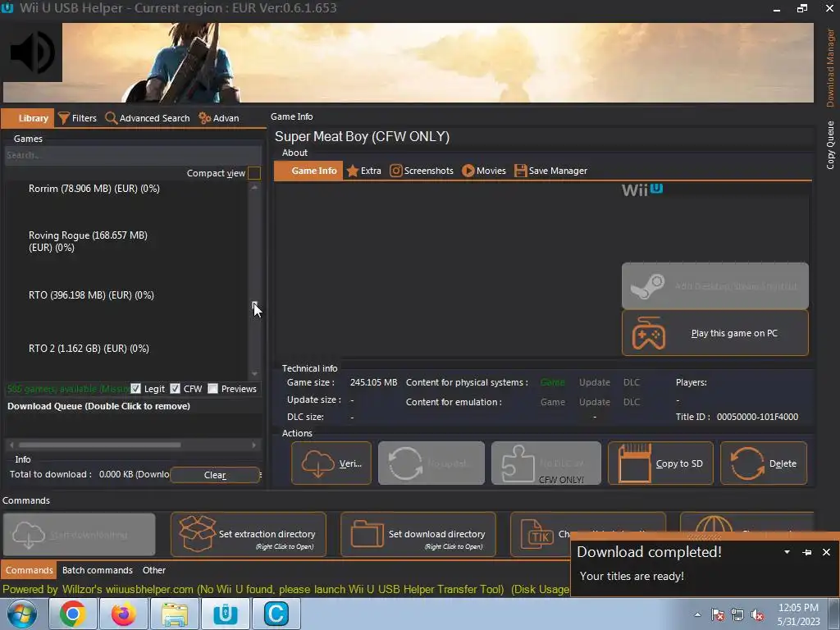Click the grayed Start downloading cloud icon
Image resolution: width=840 pixels, height=630 pixels.
click(x=28, y=535)
